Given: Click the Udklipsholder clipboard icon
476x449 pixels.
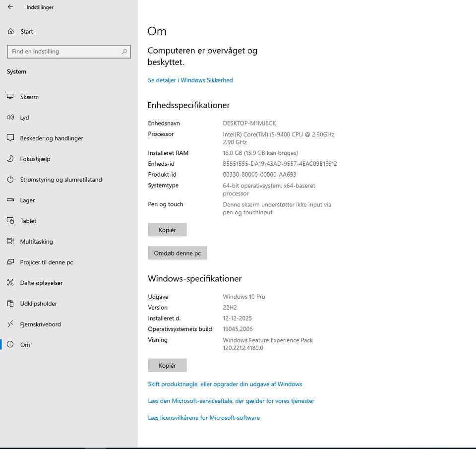Looking at the screenshot, I should [10, 303].
